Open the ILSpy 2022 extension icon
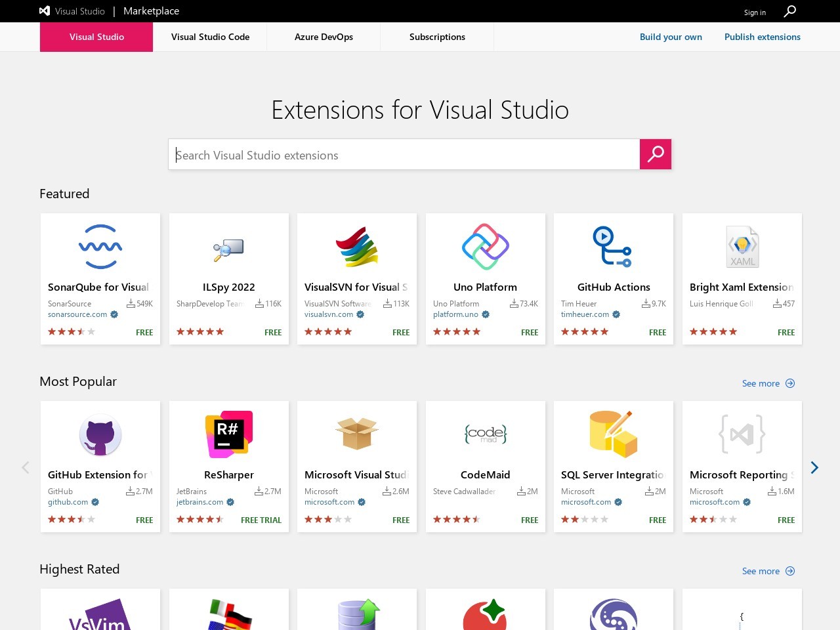This screenshot has width=840, height=630. click(228, 250)
